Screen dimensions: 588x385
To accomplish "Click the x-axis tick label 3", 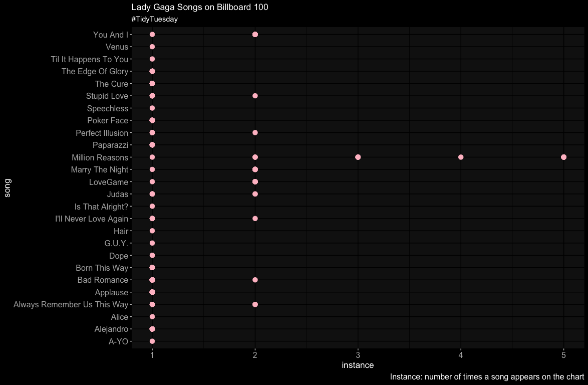I will pos(358,355).
